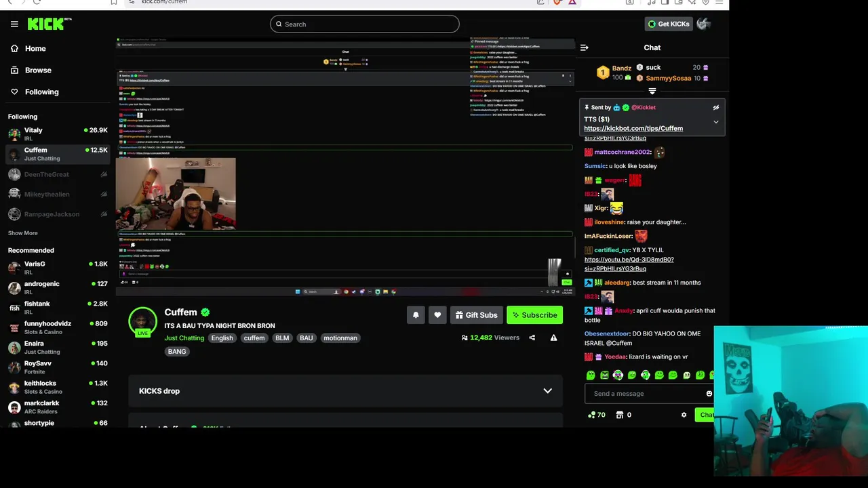The height and width of the screenshot is (488, 868).
Task: Open fishtank recommended channel
Action: coord(58,308)
